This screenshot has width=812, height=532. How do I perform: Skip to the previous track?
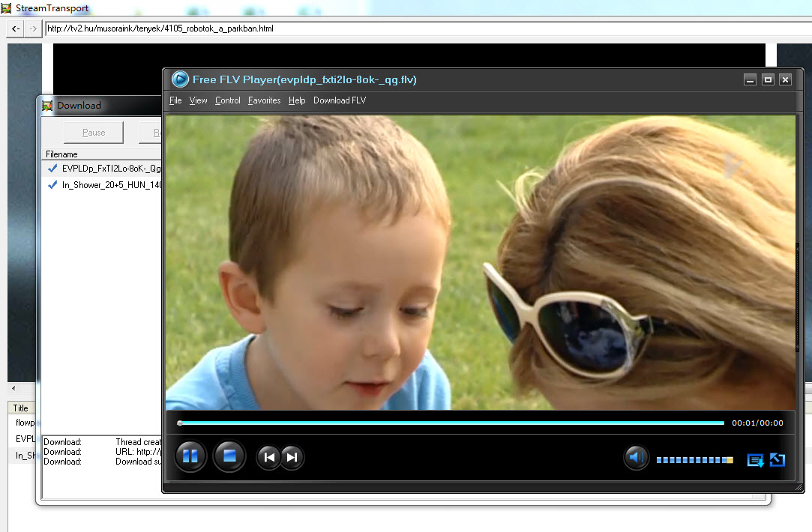(268, 457)
